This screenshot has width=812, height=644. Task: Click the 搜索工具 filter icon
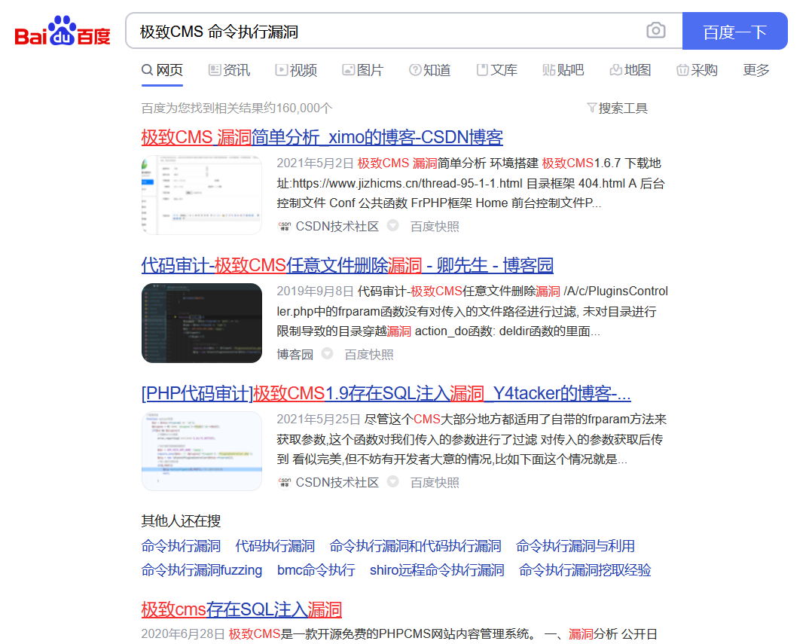[591, 108]
